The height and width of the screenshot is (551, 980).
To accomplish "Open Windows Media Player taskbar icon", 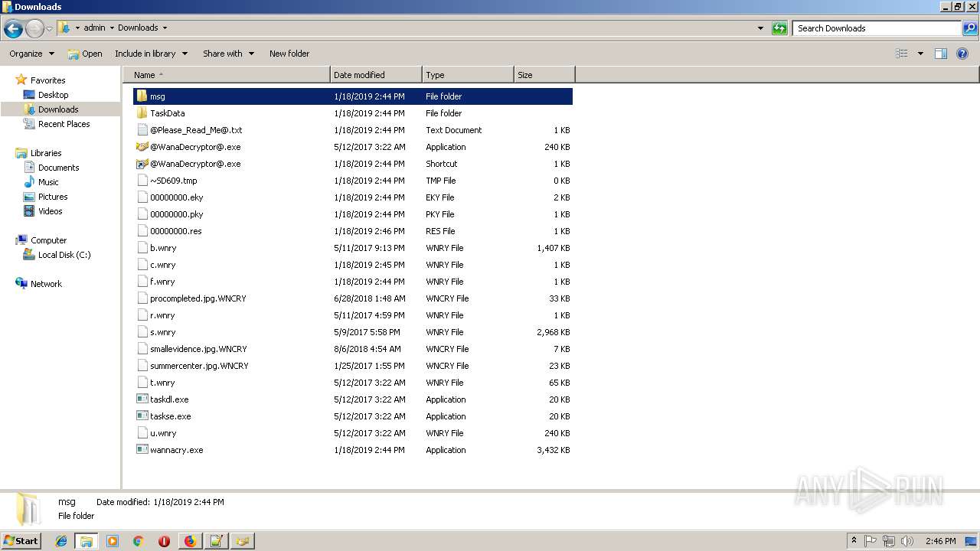I will point(113,541).
